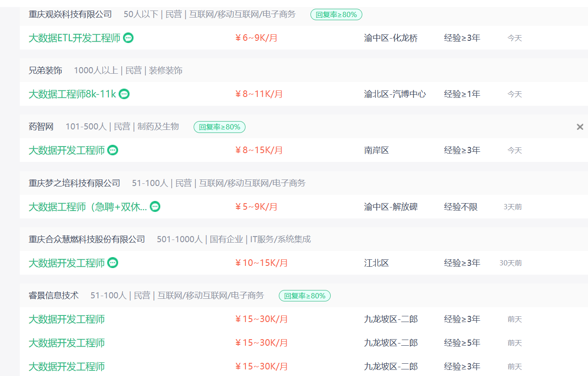Visit 重庆梦之培科技有限公司 company page
Image resolution: width=588 pixels, height=376 pixels.
tap(74, 183)
